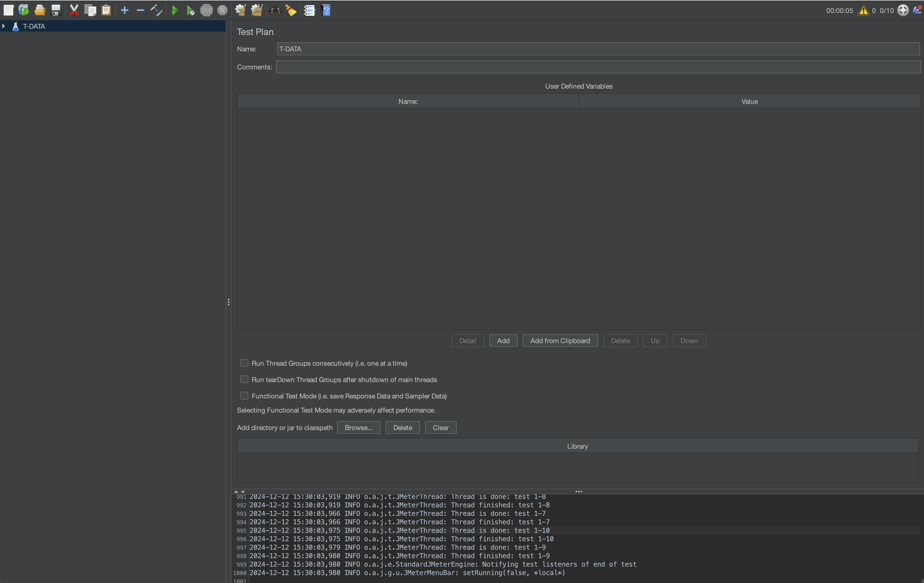The height and width of the screenshot is (583, 924).
Task: Enable Run Thread Groups consecutively checkbox
Action: [244, 363]
